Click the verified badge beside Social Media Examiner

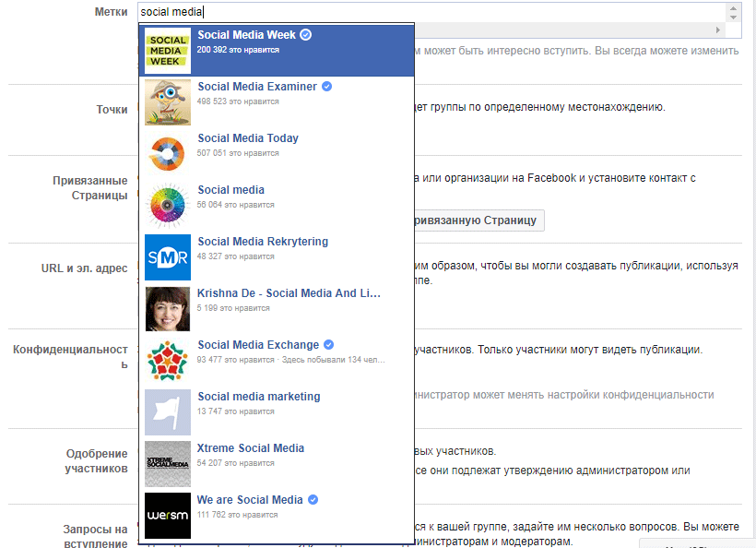(x=327, y=87)
